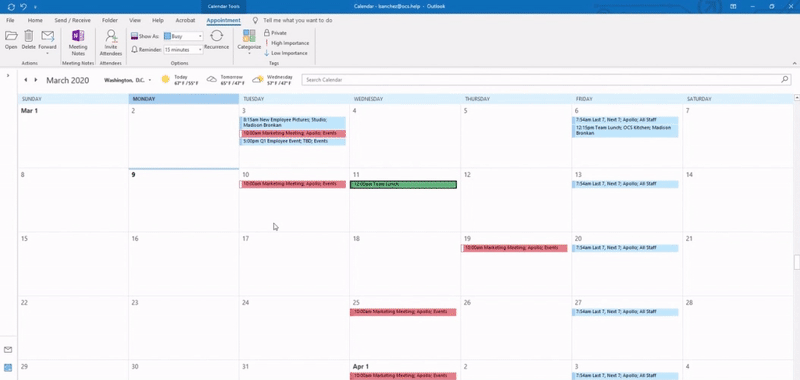Select the Monday column header
This screenshot has width=800, height=380.
pyautogui.click(x=184, y=99)
